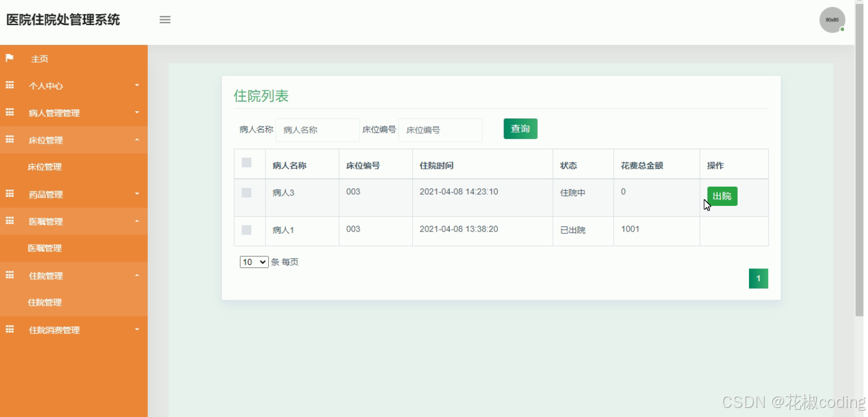Click the hamburger menu icon in the header
The height and width of the screenshot is (417, 868).
tap(165, 19)
